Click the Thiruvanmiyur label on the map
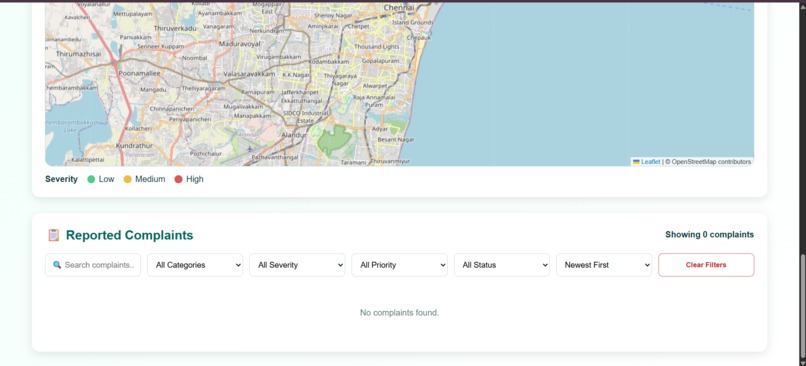This screenshot has height=366, width=806. pyautogui.click(x=390, y=161)
